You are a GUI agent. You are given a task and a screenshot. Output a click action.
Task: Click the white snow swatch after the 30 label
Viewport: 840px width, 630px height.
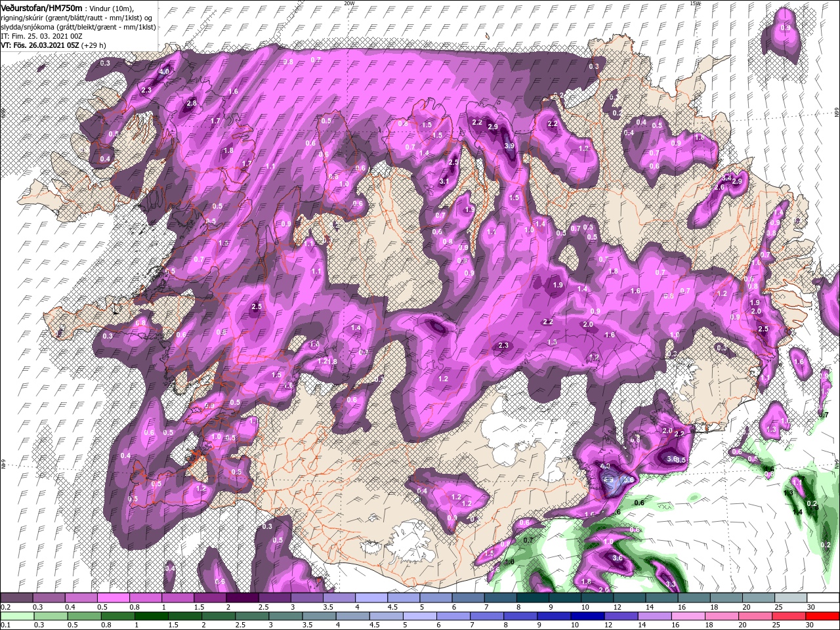(824, 598)
